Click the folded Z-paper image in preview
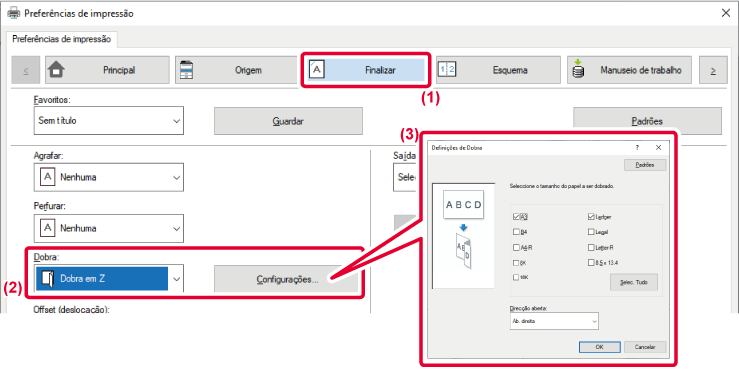This screenshot has height=371, width=739. tap(464, 251)
